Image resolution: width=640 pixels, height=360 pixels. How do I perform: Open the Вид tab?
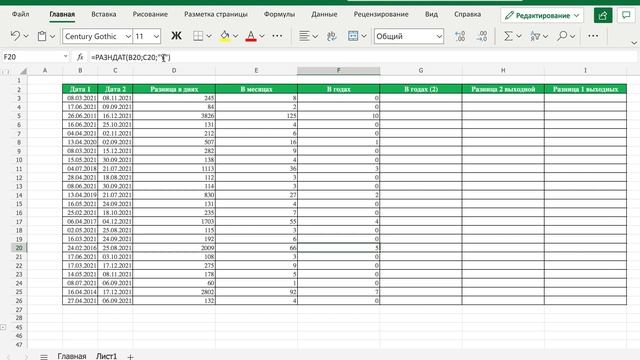[431, 14]
